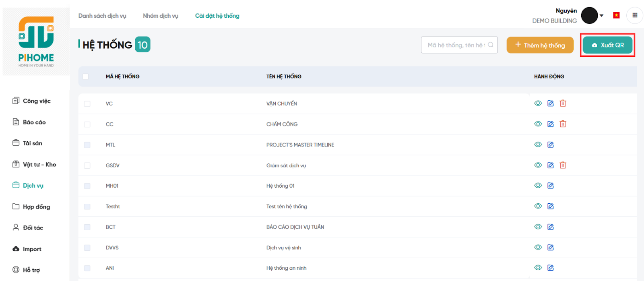Check the box for the VC row
This screenshot has height=281, width=644.
(x=87, y=104)
